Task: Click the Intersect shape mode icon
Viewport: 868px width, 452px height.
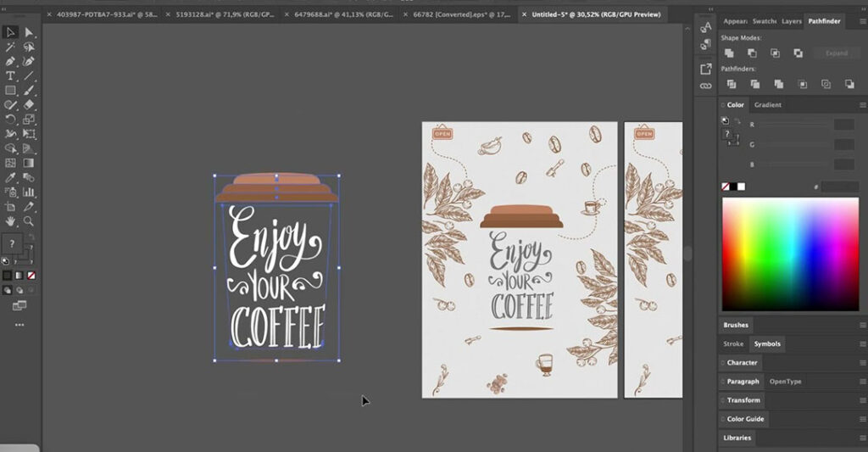Action: (x=775, y=53)
